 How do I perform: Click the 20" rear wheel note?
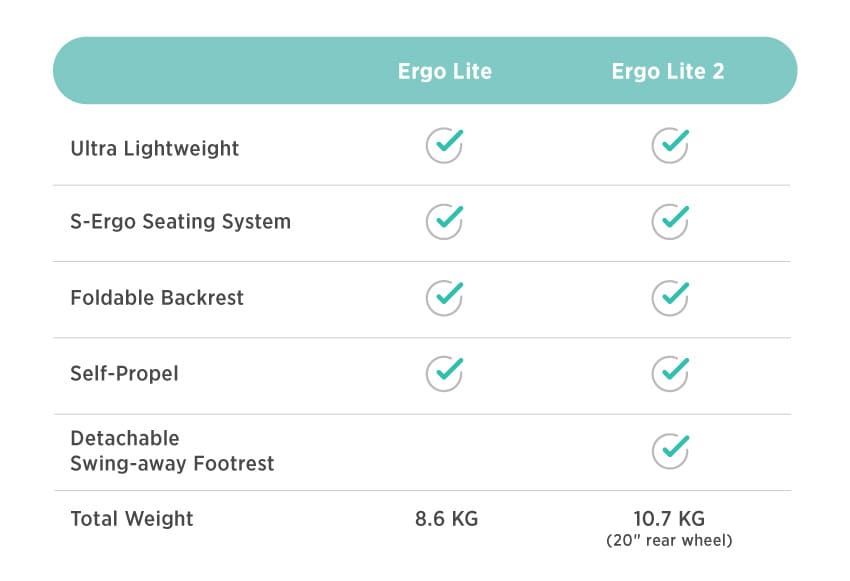[x=669, y=540]
